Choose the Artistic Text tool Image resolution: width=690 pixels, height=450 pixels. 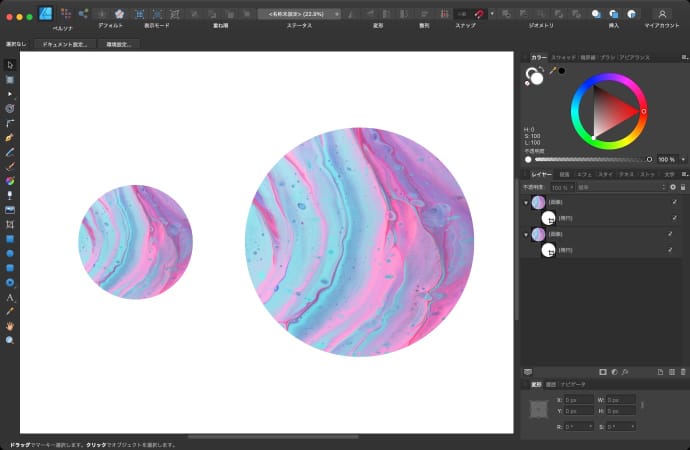pyautogui.click(x=10, y=297)
